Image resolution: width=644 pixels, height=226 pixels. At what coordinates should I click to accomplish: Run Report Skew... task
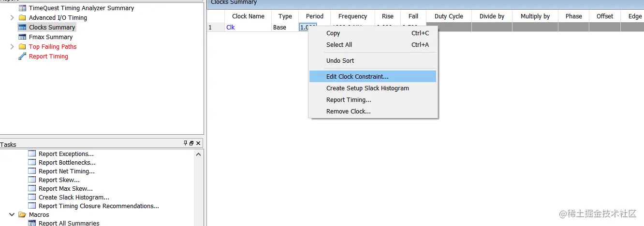pos(59,180)
